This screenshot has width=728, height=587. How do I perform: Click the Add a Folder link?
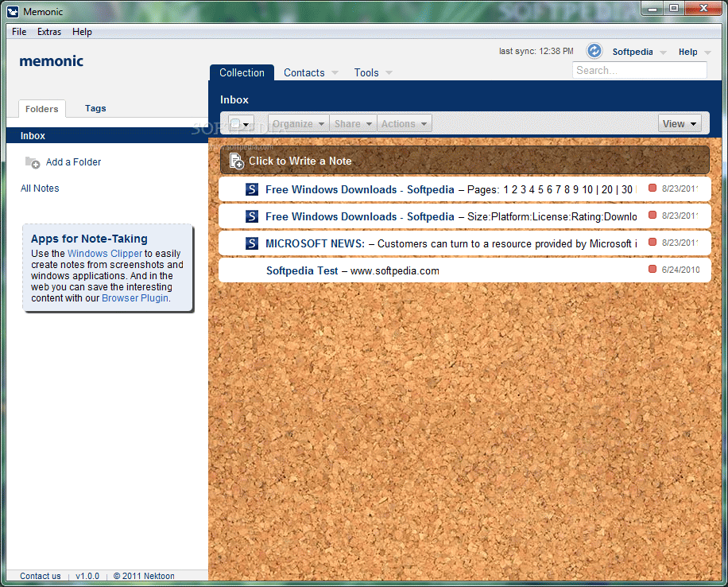point(73,162)
